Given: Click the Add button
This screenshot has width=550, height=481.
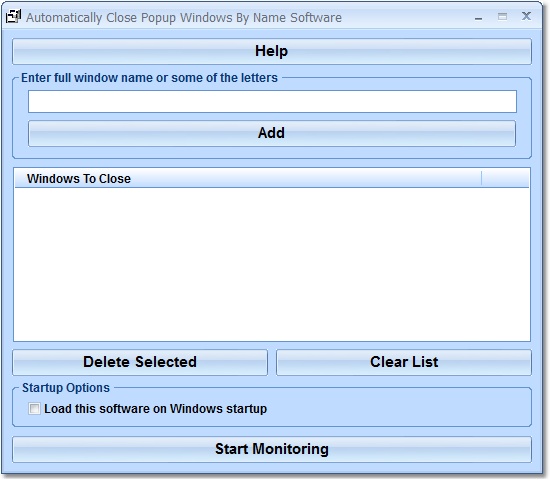Looking at the screenshot, I should click(272, 133).
